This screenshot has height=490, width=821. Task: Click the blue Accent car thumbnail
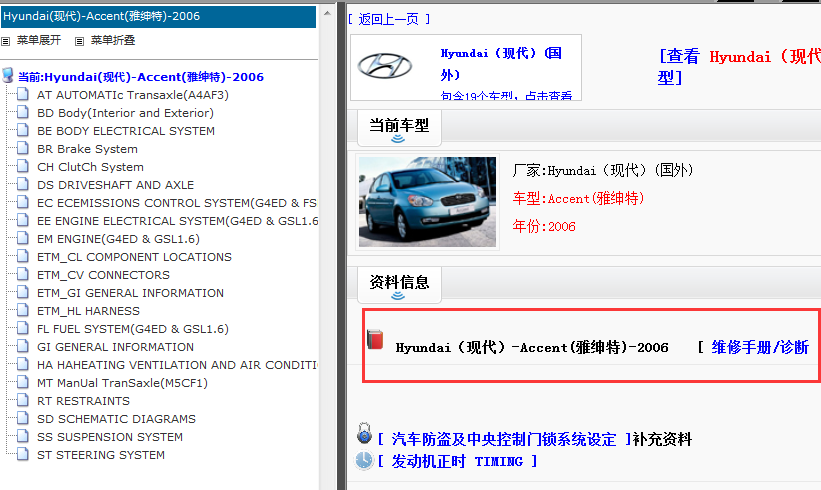point(427,202)
